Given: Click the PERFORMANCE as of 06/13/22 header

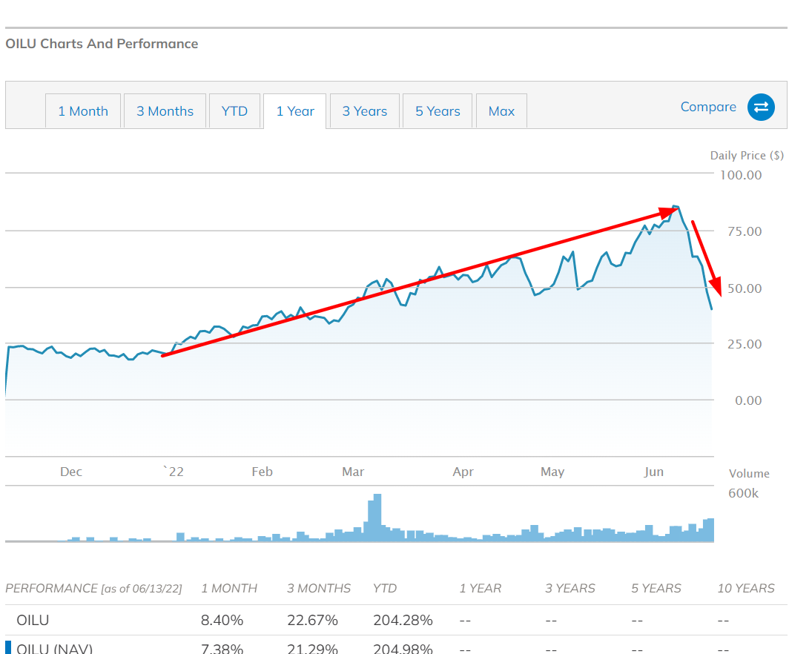Looking at the screenshot, I should coord(93,588).
